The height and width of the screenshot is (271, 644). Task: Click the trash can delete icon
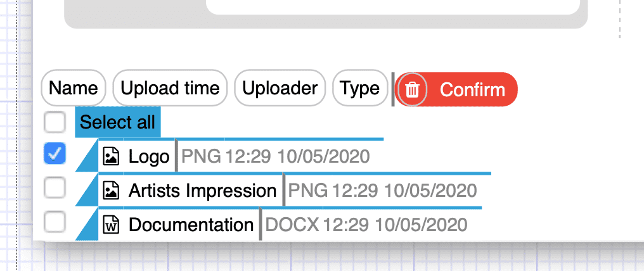[412, 89]
